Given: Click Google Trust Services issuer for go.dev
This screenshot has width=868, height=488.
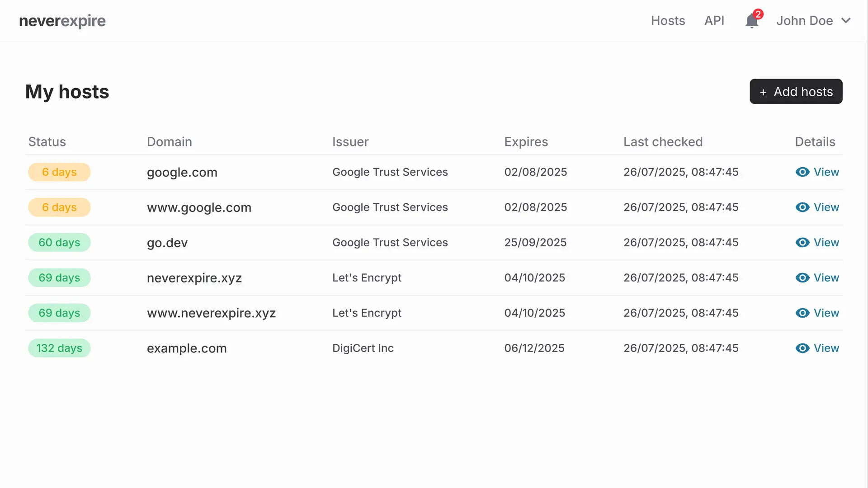Looking at the screenshot, I should click(390, 243).
